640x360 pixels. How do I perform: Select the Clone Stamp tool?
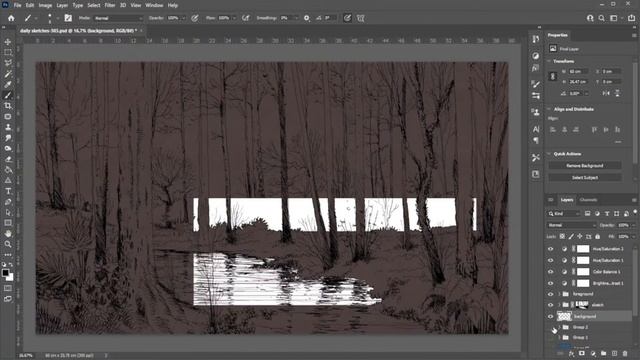8,127
